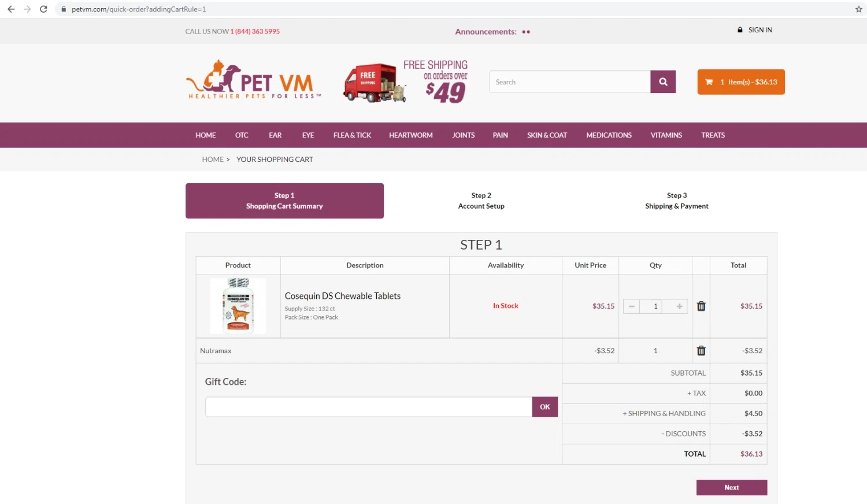Reload the page with refresh icon

click(43, 9)
